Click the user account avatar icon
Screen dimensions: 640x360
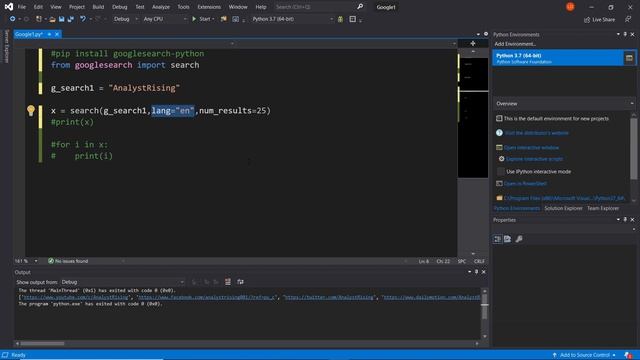coord(570,7)
